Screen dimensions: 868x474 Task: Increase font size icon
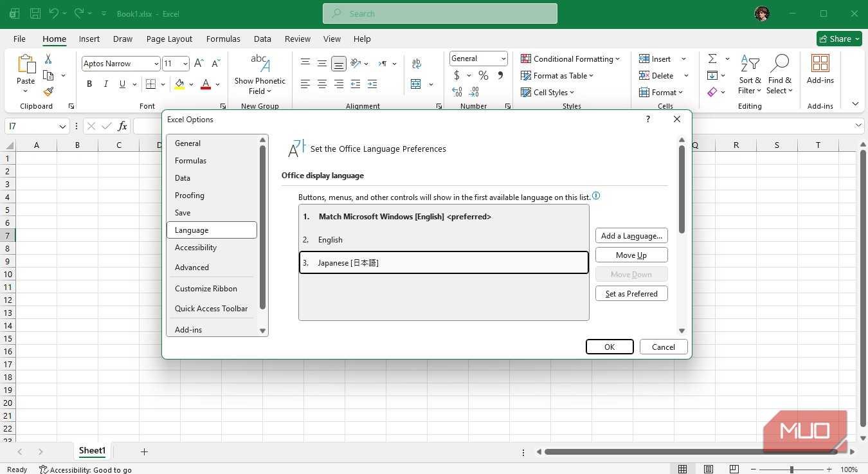click(199, 63)
